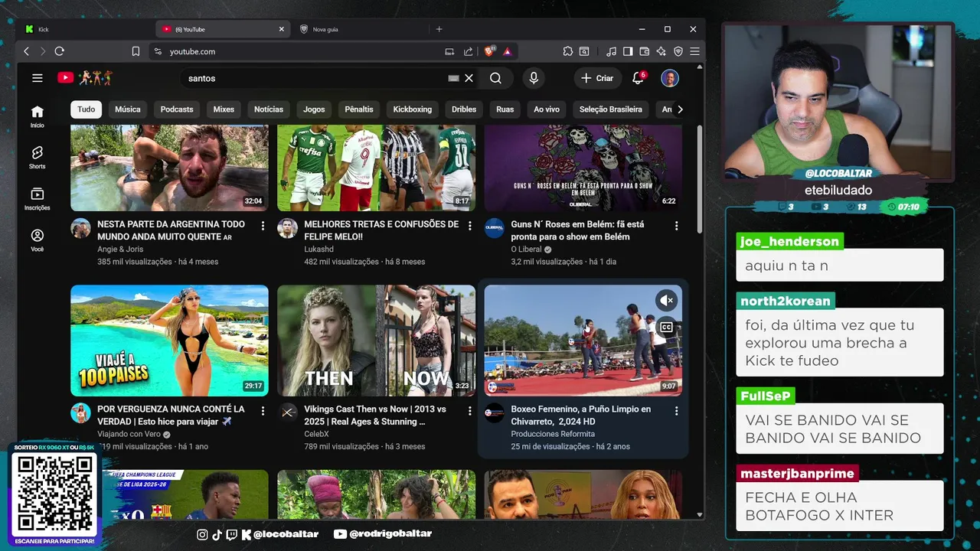Select the Notícias filter chip
This screenshot has height=551, width=980.
click(269, 109)
